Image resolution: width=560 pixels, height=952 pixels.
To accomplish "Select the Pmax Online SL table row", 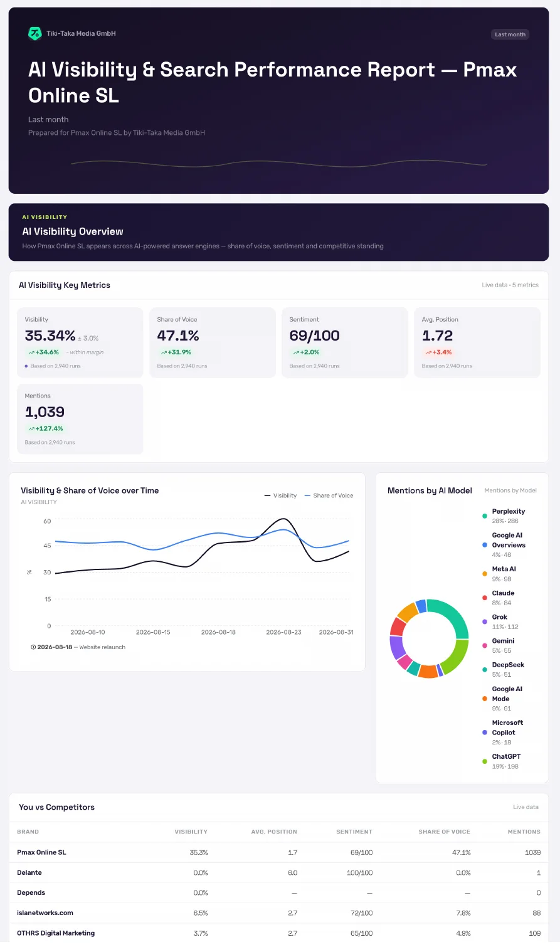I will point(278,852).
